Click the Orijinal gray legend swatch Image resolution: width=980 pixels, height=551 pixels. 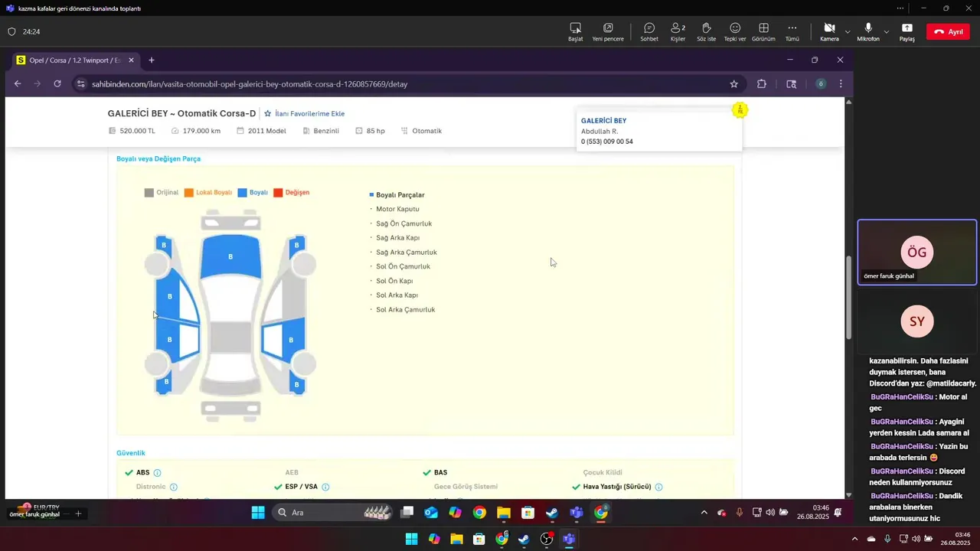click(x=149, y=193)
